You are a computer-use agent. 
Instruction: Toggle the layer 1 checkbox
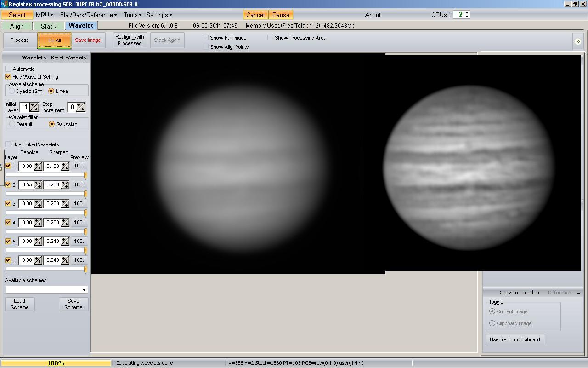8,166
